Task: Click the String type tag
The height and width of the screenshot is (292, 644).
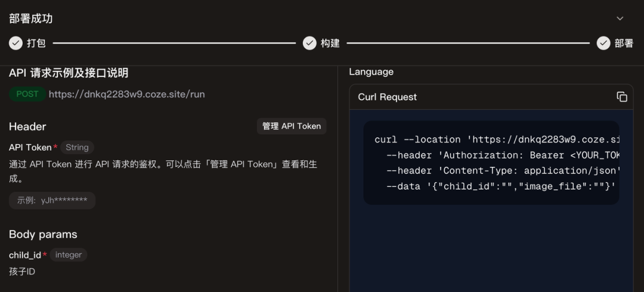Action: point(77,147)
